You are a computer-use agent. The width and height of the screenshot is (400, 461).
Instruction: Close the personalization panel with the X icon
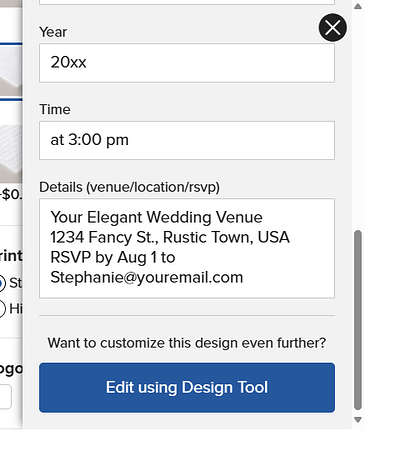point(332,27)
